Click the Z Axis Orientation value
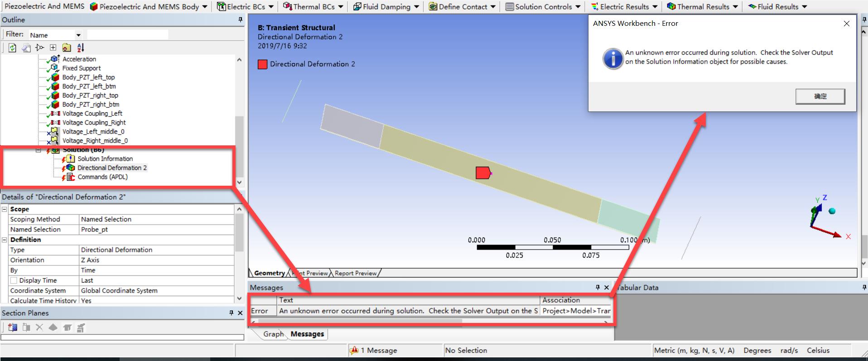Viewport: 868px width, 361px height. (x=157, y=260)
